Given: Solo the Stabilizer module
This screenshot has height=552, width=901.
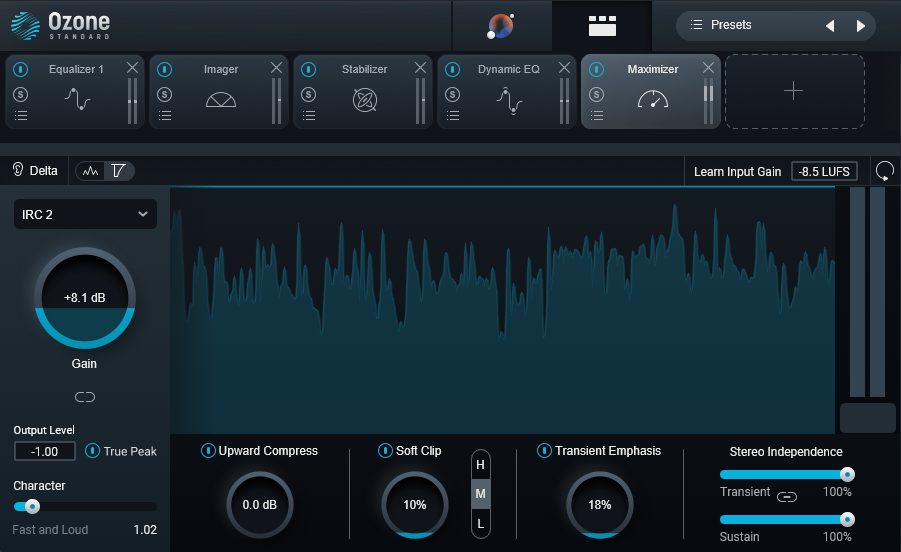Looking at the screenshot, I should tap(309, 94).
